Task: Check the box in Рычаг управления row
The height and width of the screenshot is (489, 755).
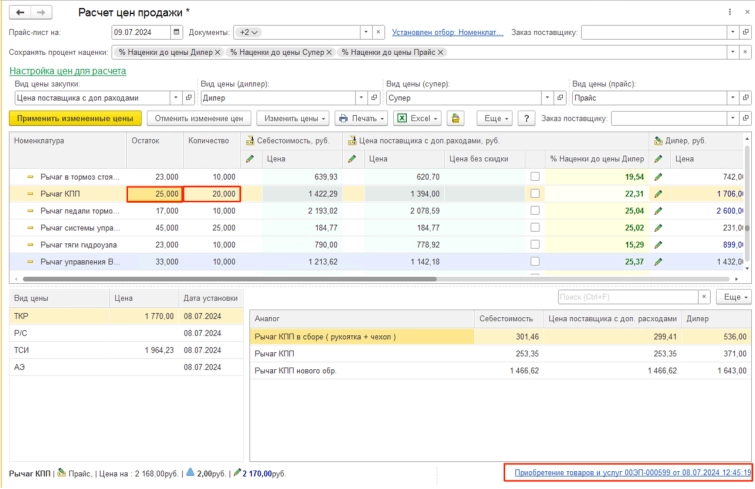Action: click(535, 261)
